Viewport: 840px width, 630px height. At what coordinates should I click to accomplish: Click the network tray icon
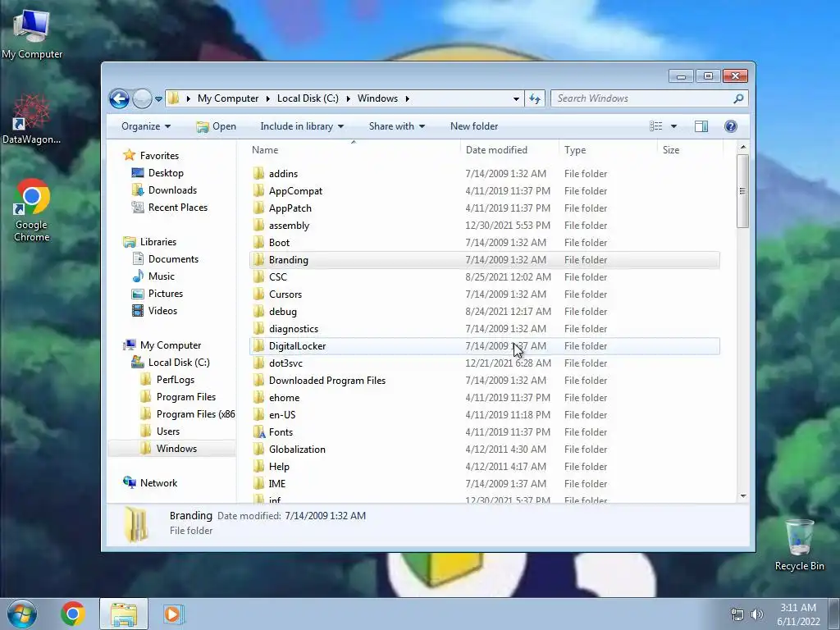[x=737, y=614]
